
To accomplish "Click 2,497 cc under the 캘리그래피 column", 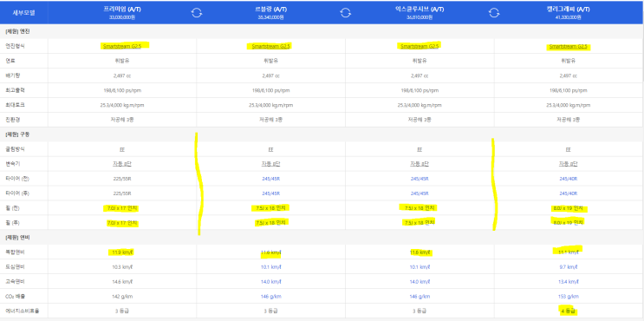I will 568,75.
